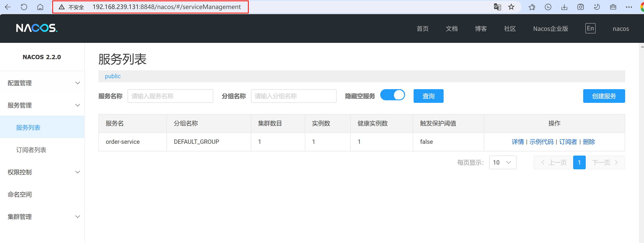Click the screenshot capture icon
This screenshot has width=644, height=243.
click(580, 7)
